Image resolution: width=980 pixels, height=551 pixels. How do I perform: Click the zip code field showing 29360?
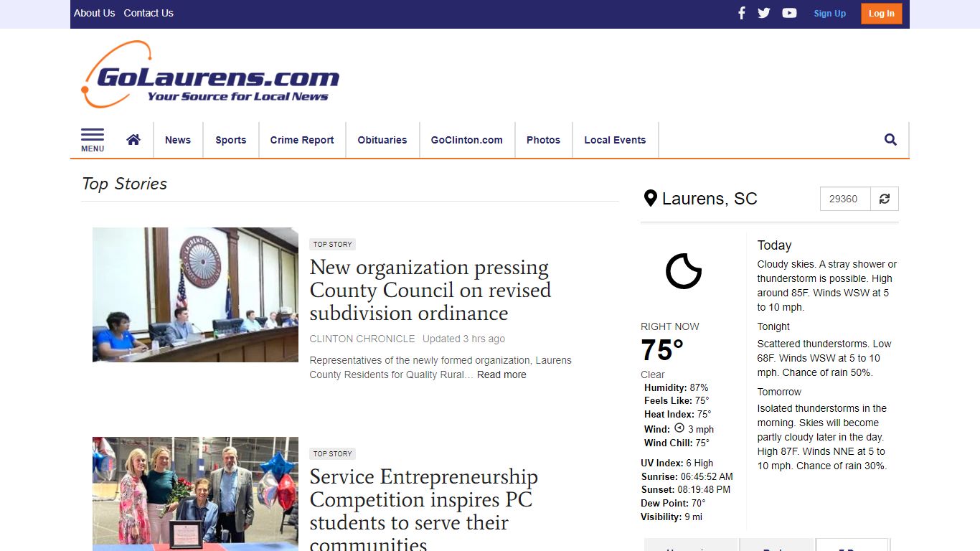click(845, 199)
